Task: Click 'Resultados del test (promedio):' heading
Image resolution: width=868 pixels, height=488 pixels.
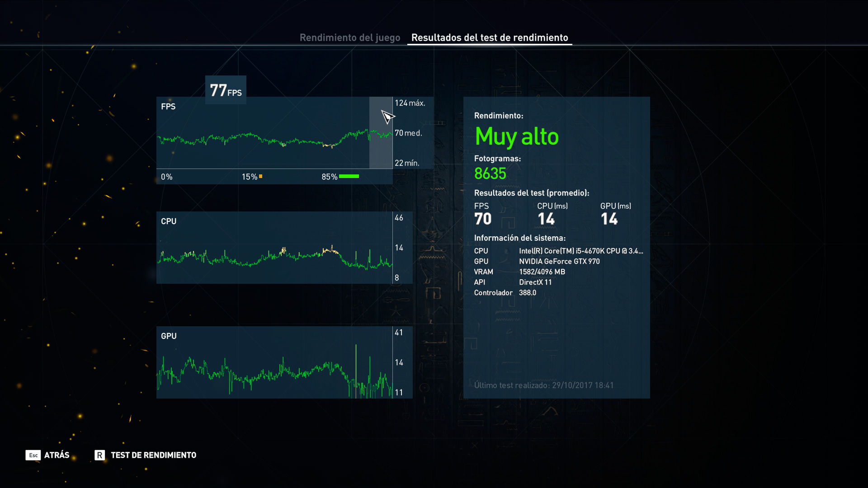Action: [532, 193]
